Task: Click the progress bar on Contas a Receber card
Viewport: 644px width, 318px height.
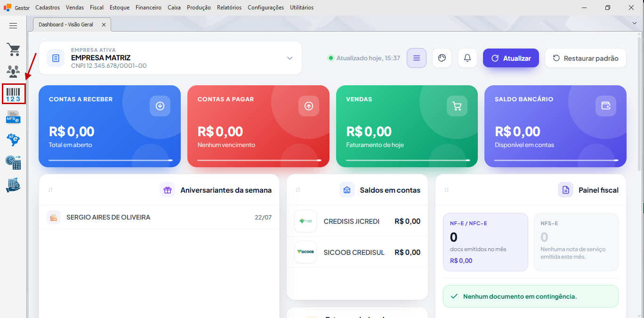Action: tap(110, 160)
